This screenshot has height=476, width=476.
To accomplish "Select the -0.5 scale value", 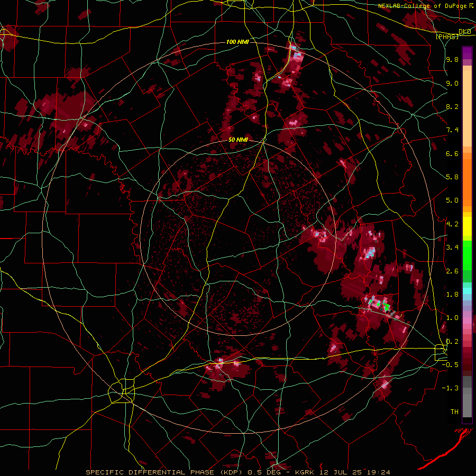I will (x=450, y=364).
